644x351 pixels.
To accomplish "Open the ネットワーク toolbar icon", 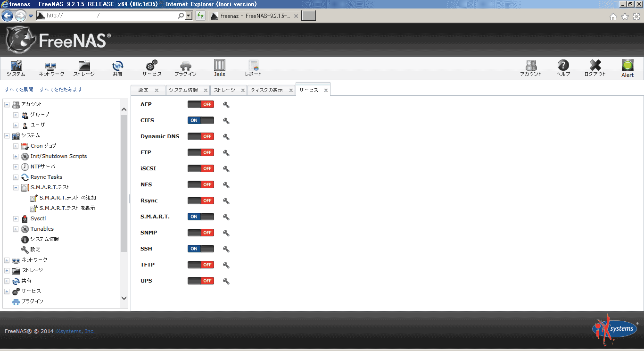I will pyautogui.click(x=51, y=68).
